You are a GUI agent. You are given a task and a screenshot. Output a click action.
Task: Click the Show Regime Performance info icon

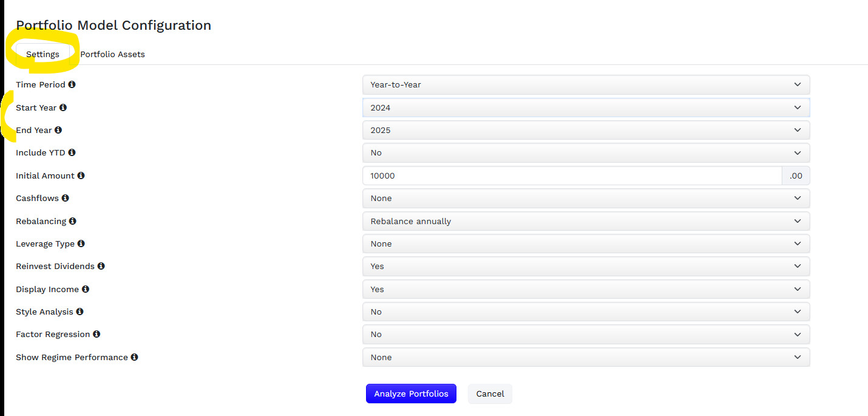click(134, 357)
